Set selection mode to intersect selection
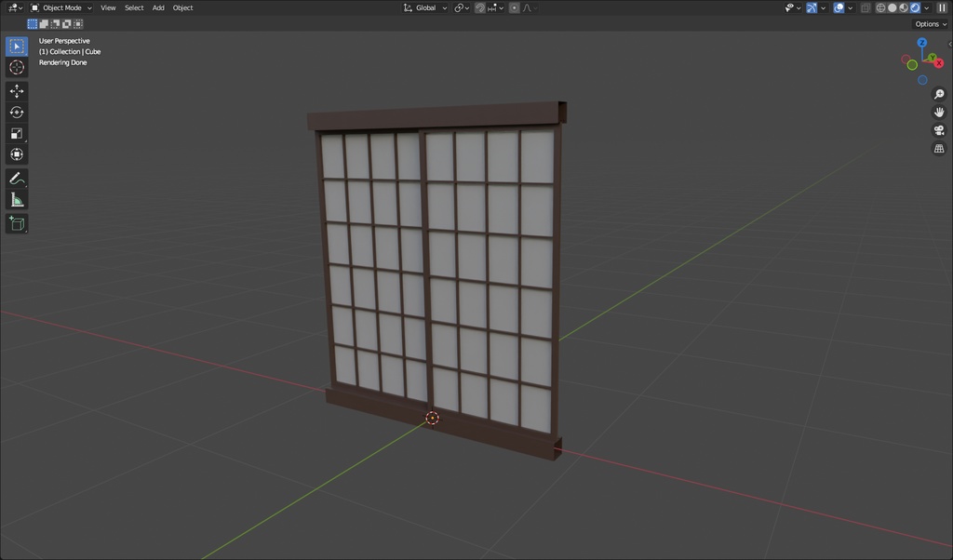This screenshot has height=560, width=953. point(78,23)
